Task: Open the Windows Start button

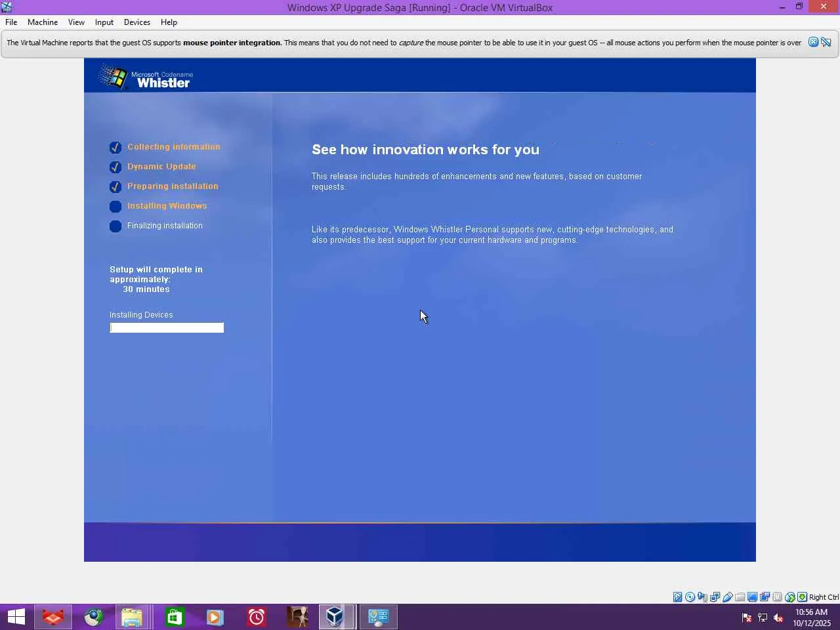Action: pyautogui.click(x=16, y=617)
